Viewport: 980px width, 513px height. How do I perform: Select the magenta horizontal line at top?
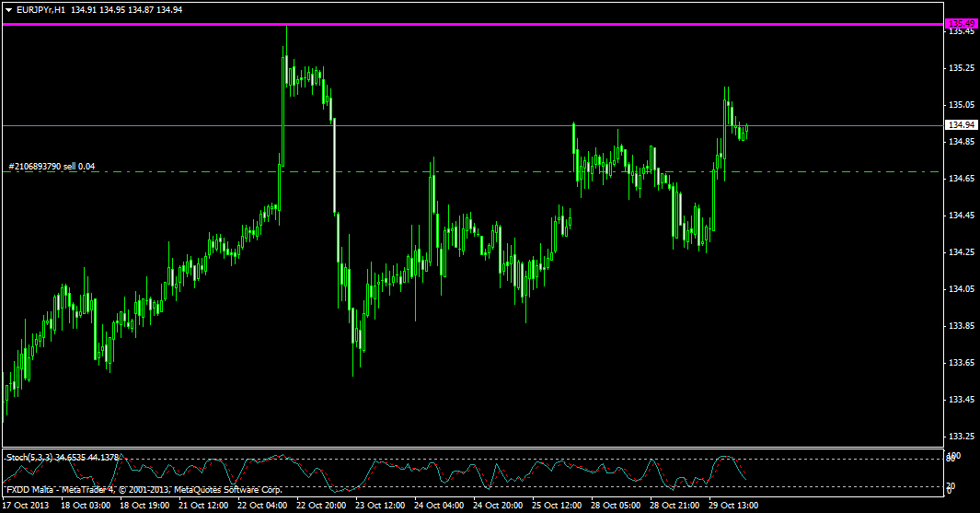click(x=460, y=24)
